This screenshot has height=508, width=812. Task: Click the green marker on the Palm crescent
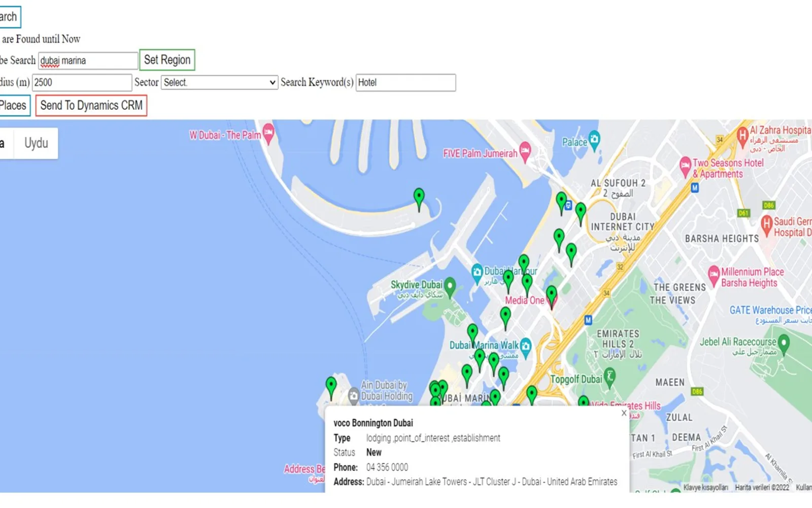coord(419,199)
